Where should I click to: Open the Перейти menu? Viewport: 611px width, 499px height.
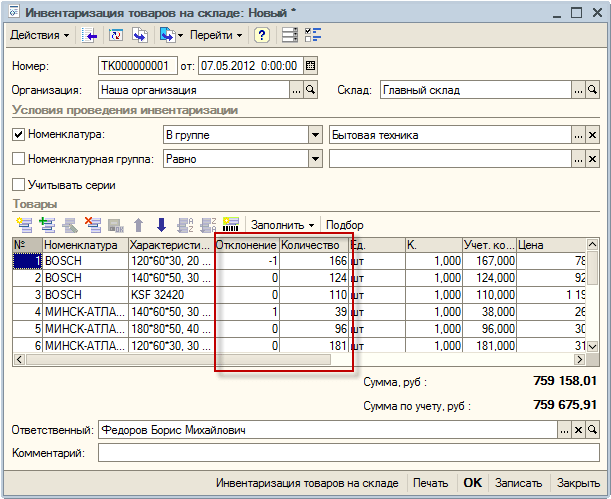(x=216, y=35)
